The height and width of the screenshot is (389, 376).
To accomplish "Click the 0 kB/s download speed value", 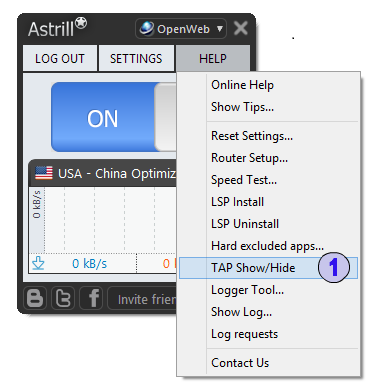I will 89,264.
